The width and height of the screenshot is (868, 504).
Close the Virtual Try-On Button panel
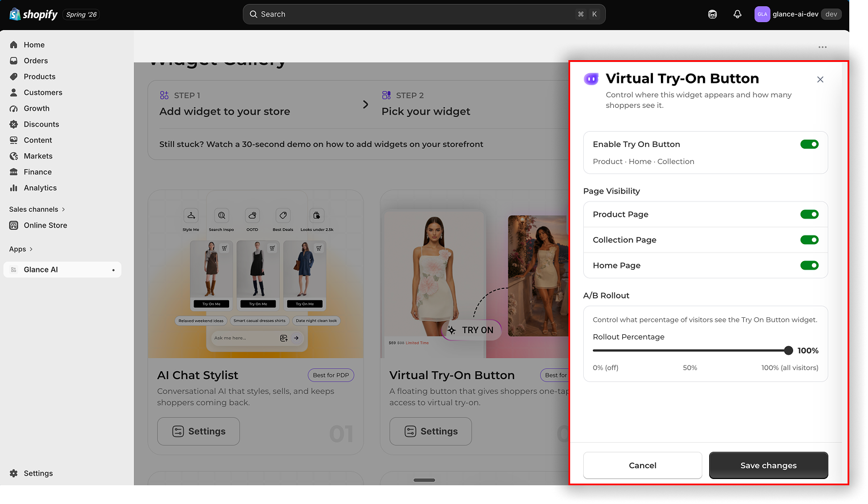point(820,79)
